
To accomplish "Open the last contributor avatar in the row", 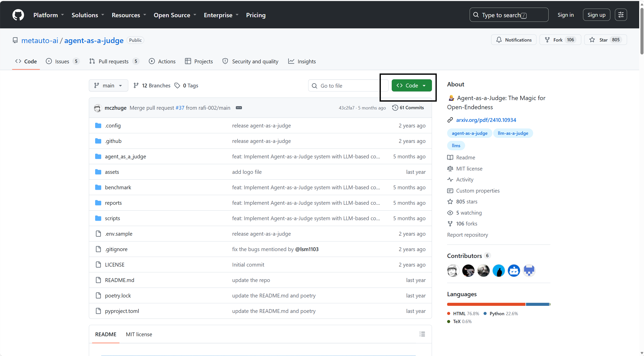I will 529,271.
